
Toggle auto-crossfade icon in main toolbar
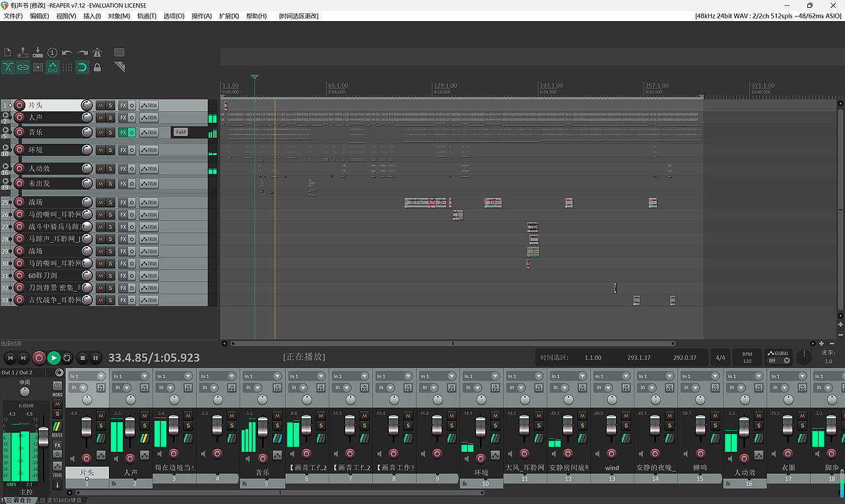coord(8,67)
